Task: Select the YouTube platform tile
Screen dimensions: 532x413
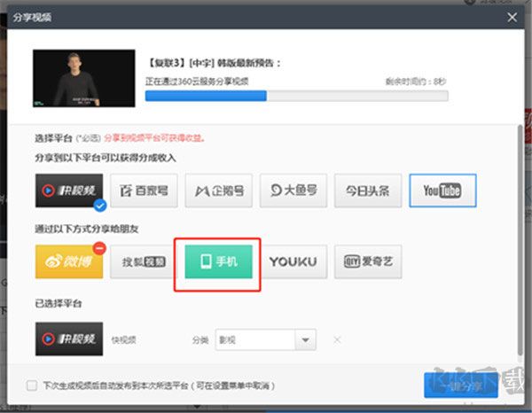Action: click(442, 191)
